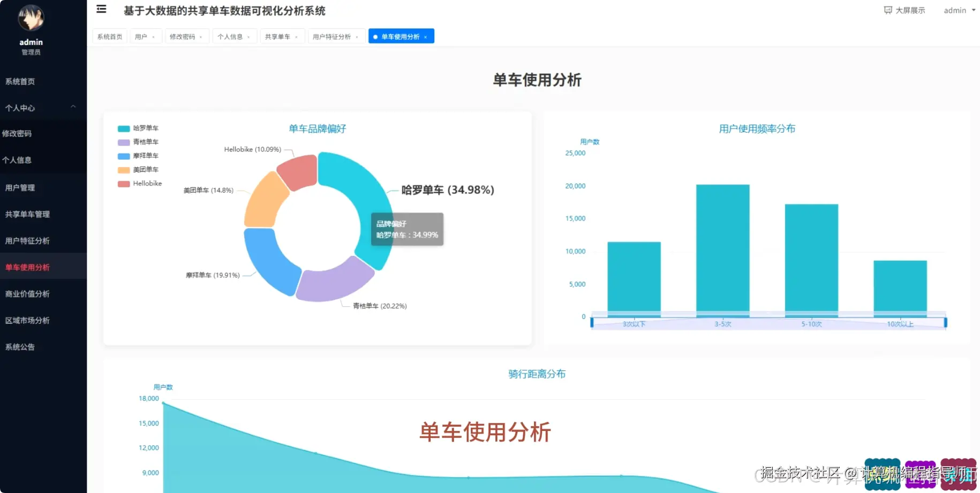Open 系统首页 in the sidebar
Image resolution: width=980 pixels, height=493 pixels.
[43, 81]
